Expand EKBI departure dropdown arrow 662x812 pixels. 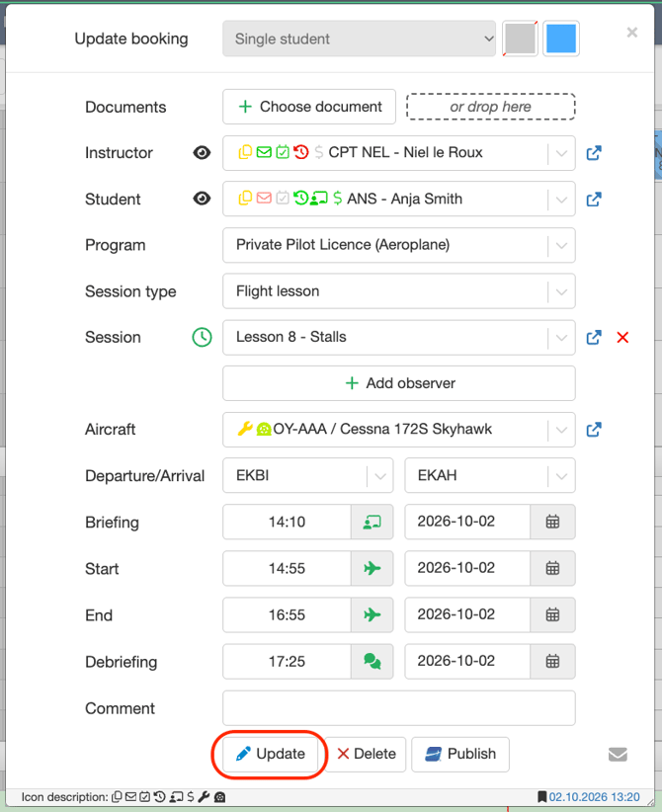(379, 476)
